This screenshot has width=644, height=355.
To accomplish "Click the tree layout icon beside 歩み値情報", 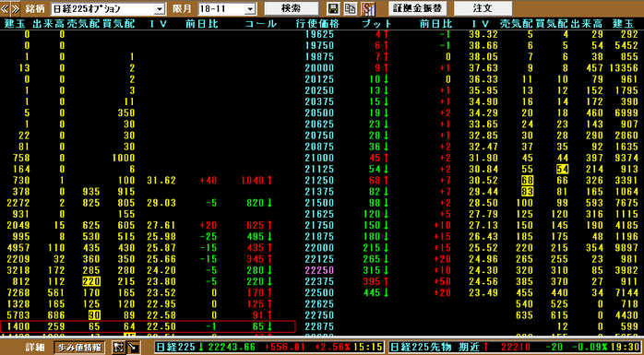I will tap(118, 348).
